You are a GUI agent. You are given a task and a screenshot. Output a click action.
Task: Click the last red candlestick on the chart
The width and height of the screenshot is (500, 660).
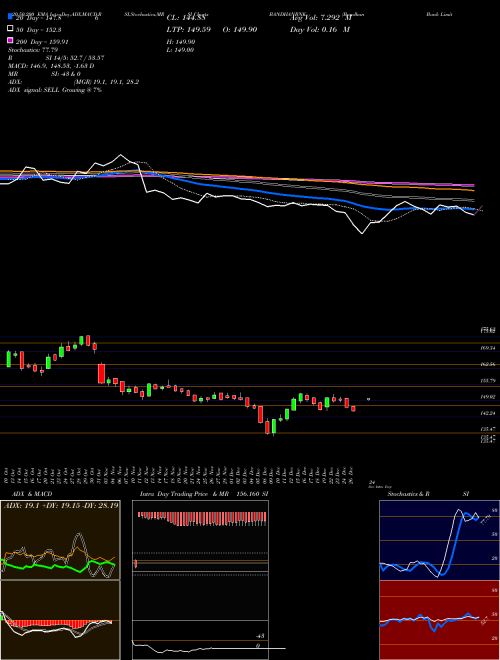(x=353, y=408)
